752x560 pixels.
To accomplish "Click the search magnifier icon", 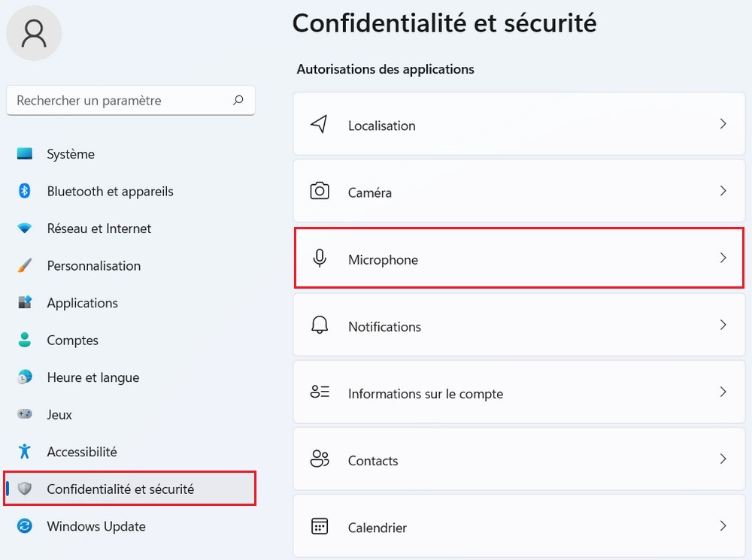I will (238, 100).
